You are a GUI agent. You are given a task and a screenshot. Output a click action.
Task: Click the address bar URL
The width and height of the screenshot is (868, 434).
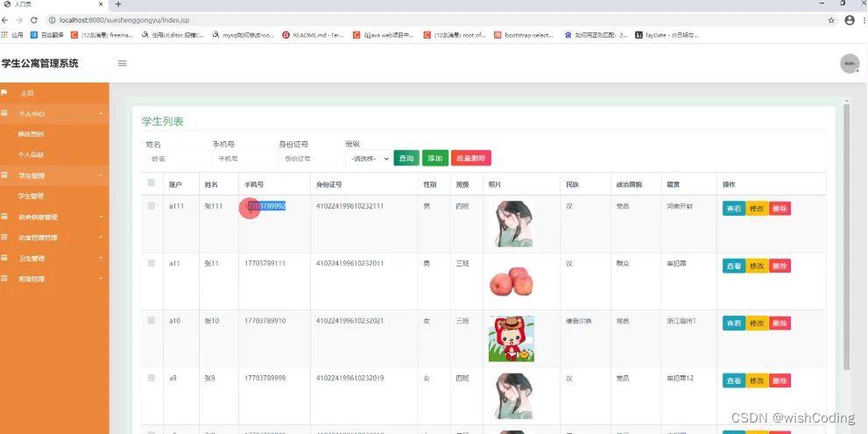(x=124, y=20)
